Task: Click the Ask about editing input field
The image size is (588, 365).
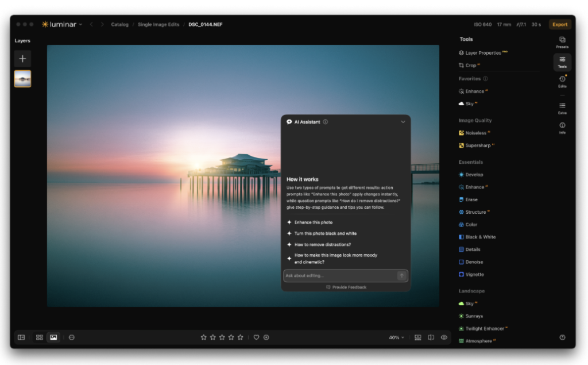Action: 341,276
